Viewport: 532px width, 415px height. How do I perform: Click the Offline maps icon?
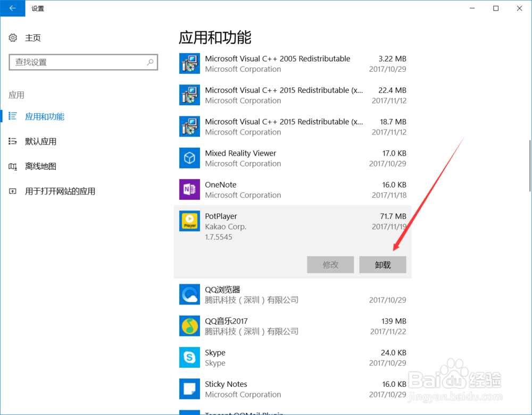pos(13,166)
